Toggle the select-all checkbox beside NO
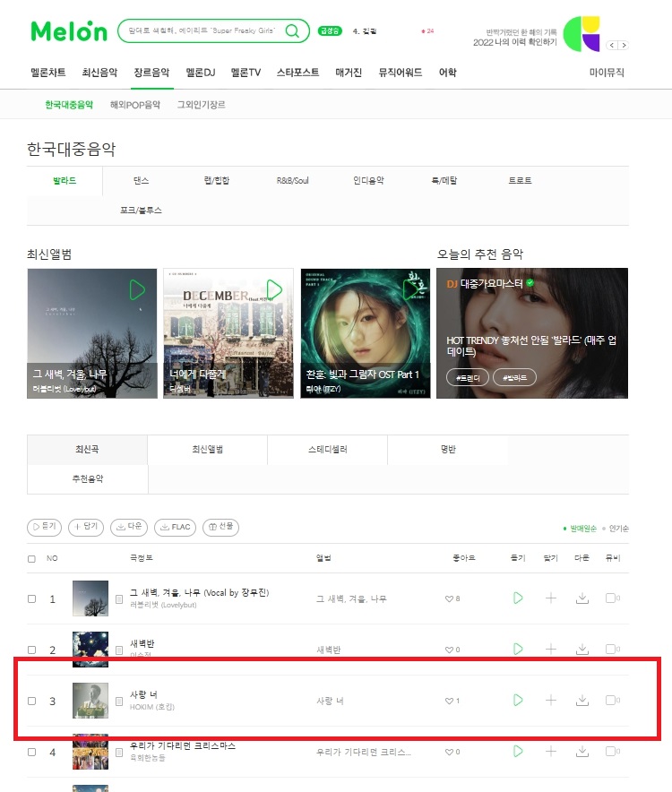Image resolution: width=672 pixels, height=792 pixels. tap(32, 559)
